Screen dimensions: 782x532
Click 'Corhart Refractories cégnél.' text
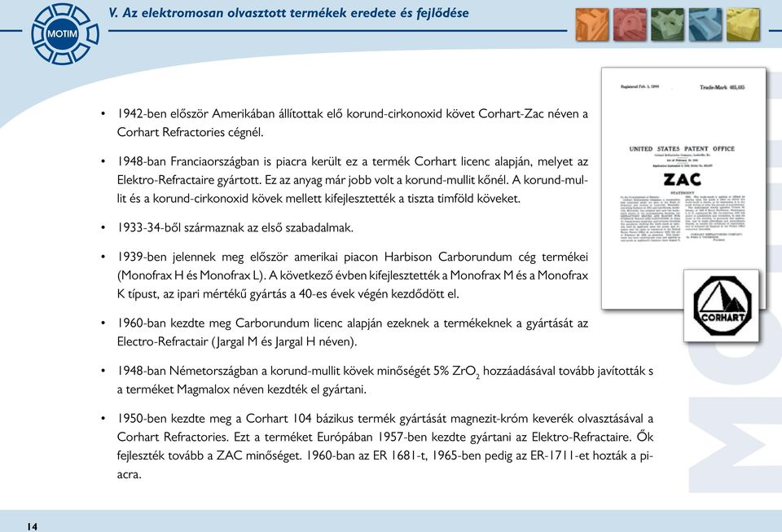190,132
